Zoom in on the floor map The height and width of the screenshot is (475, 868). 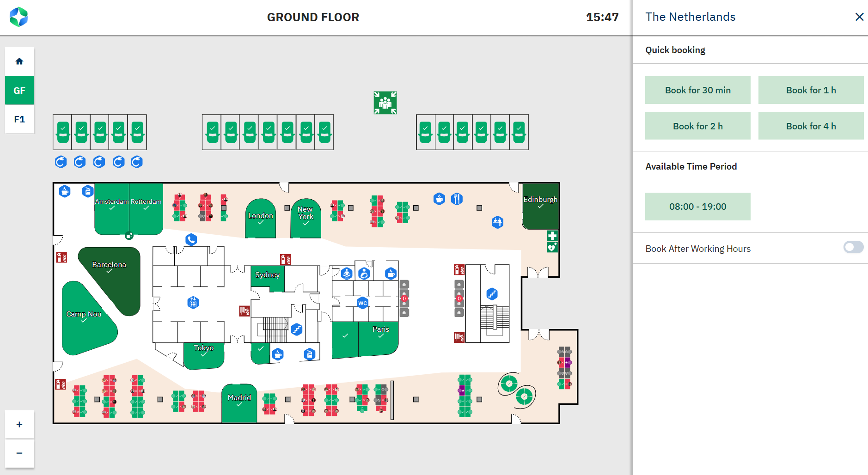point(19,424)
